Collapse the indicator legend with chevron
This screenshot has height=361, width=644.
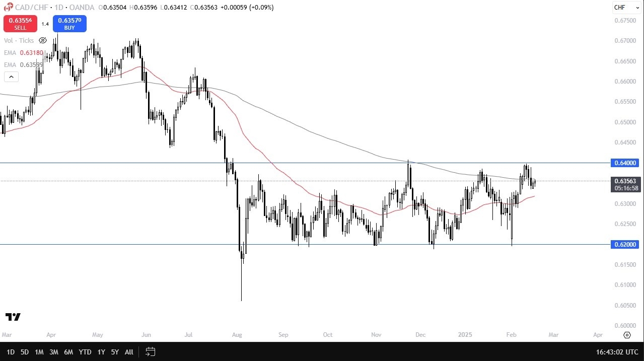point(11,77)
